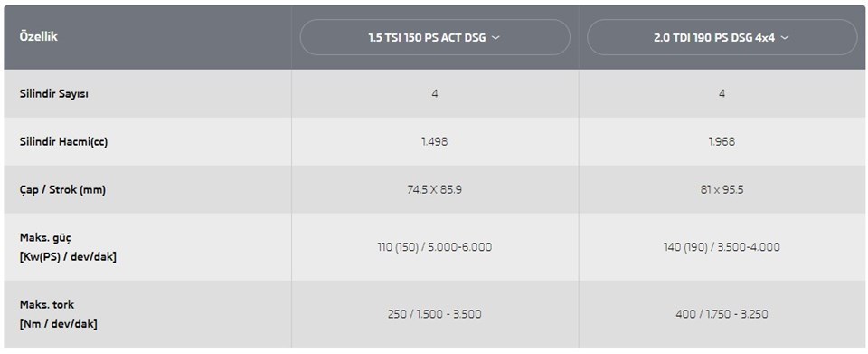Open the 2.0 TDI 190 PS DSG 4x4 dropdown
The image size is (868, 354).
pyautogui.click(x=722, y=37)
